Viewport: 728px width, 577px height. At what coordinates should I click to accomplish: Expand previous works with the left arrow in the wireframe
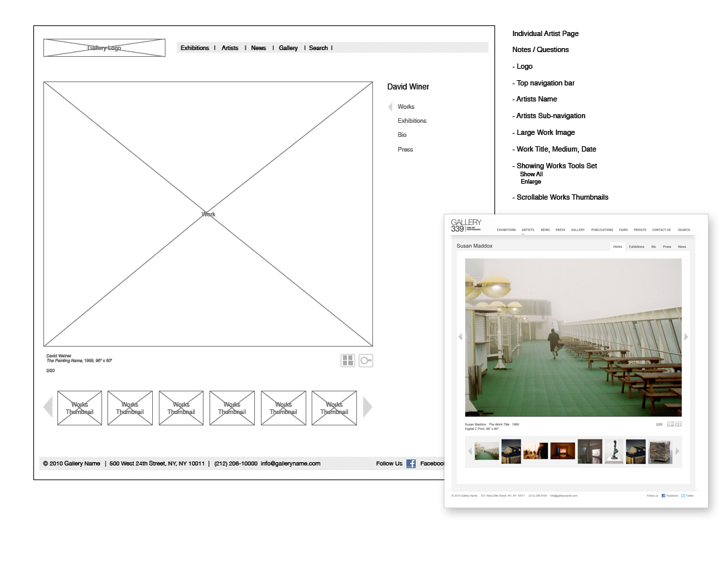tap(47, 407)
